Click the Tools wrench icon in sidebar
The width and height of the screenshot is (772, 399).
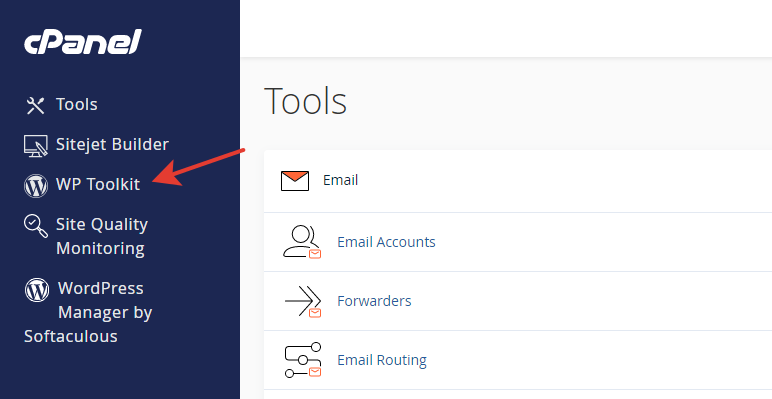pyautogui.click(x=35, y=105)
